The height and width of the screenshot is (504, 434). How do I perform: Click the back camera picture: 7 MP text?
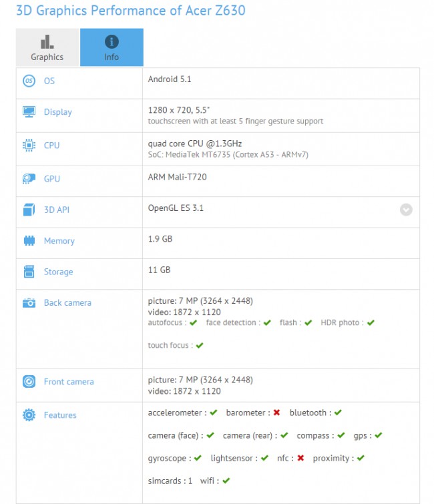tap(200, 301)
